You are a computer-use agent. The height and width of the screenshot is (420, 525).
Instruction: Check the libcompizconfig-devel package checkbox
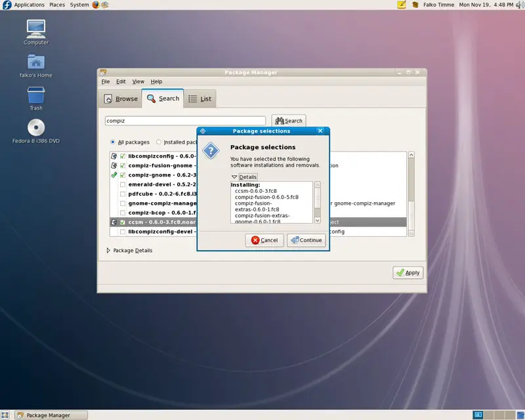click(123, 232)
